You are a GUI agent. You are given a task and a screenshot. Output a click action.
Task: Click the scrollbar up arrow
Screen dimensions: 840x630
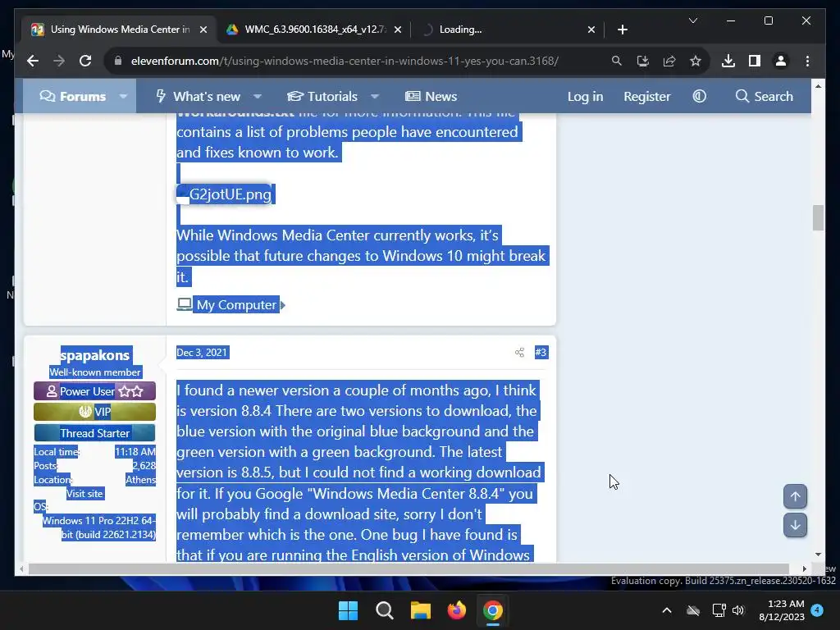coord(818,85)
